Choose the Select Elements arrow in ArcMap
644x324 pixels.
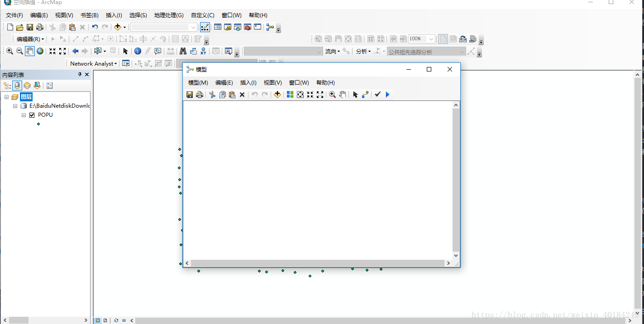coord(125,51)
